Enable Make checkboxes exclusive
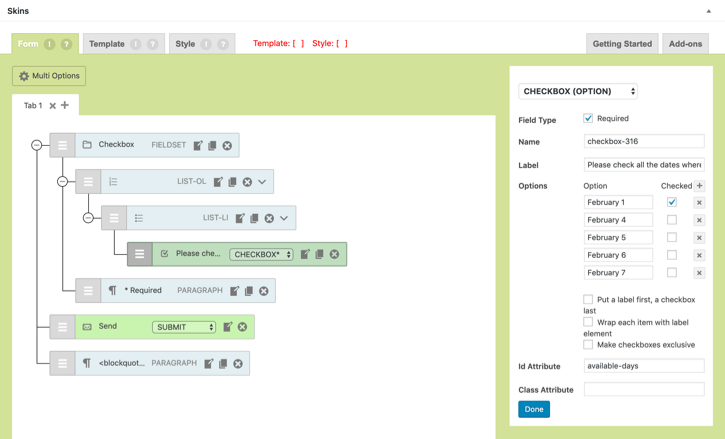The height and width of the screenshot is (439, 725). [x=588, y=345]
